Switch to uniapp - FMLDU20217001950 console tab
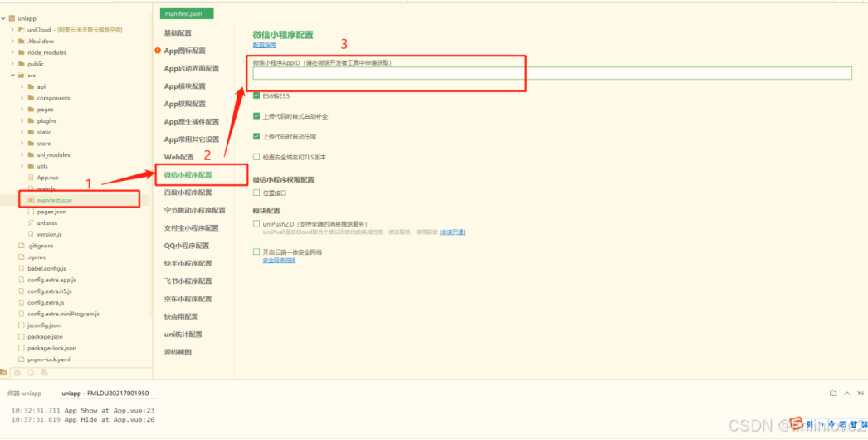This screenshot has width=868, height=440. coord(105,393)
